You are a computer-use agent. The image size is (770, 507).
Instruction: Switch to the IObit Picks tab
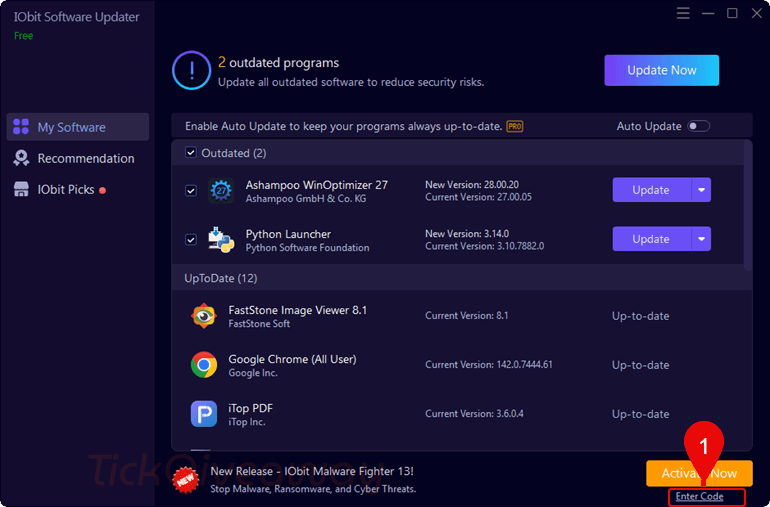(x=78, y=190)
